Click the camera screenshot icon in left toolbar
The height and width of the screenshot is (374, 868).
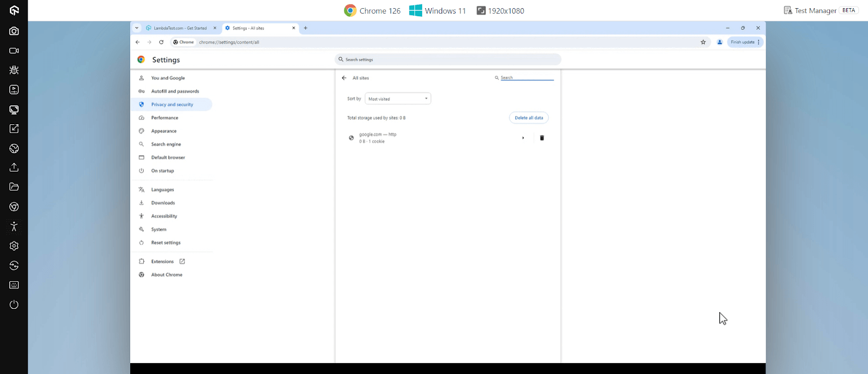coord(14,31)
